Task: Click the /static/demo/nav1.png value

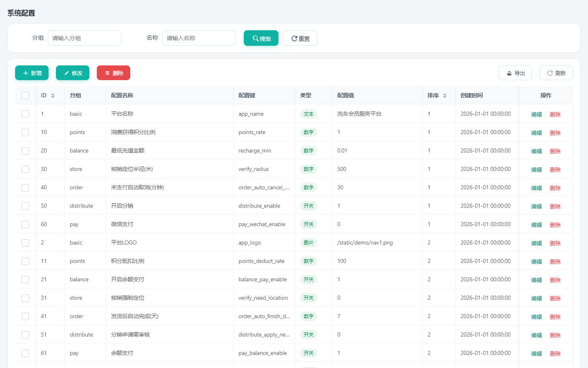Action: (x=365, y=242)
